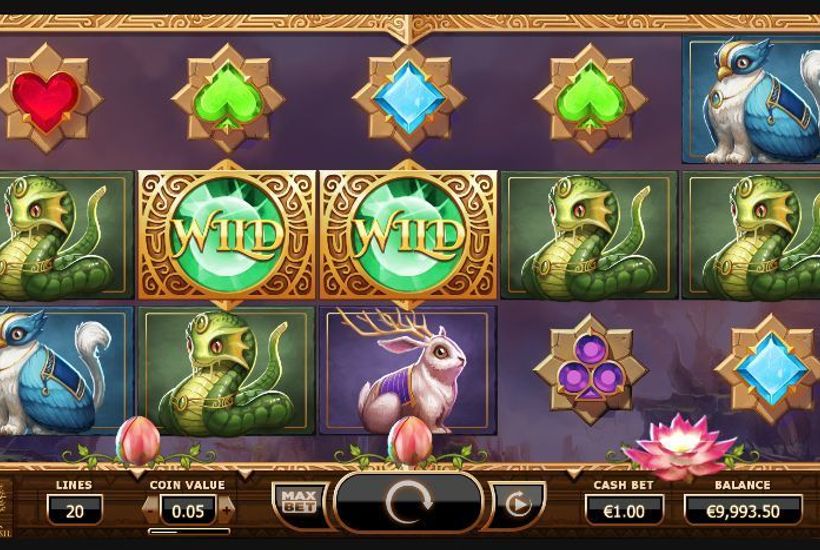This screenshot has height=550, width=820.
Task: Click the Cash Bet display showing €1.00
Action: coord(624,511)
